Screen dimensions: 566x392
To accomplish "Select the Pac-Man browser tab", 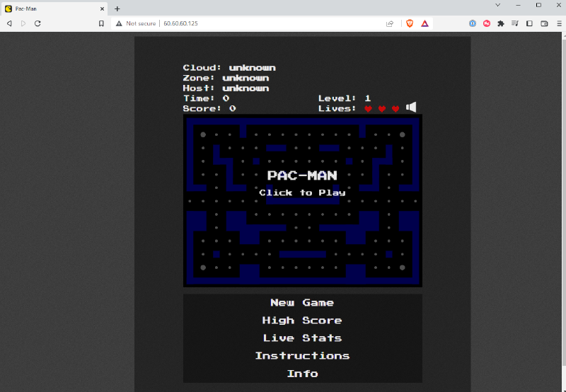I will (55, 8).
